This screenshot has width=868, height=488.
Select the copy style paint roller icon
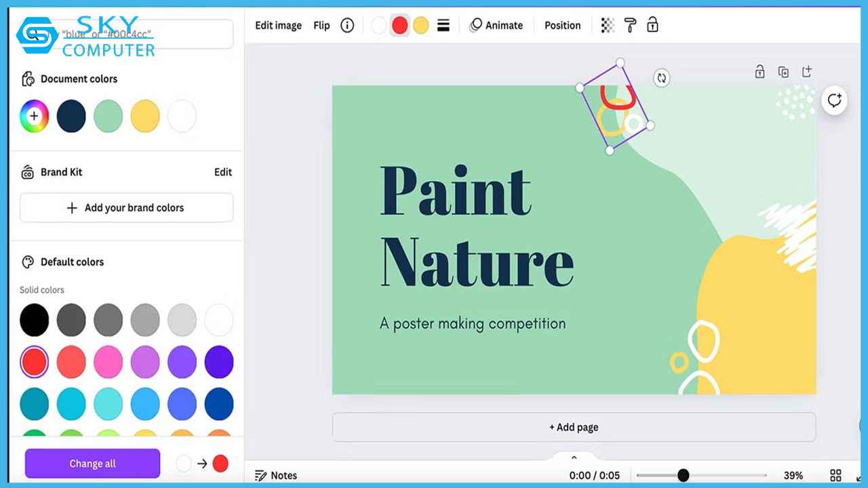click(x=630, y=26)
